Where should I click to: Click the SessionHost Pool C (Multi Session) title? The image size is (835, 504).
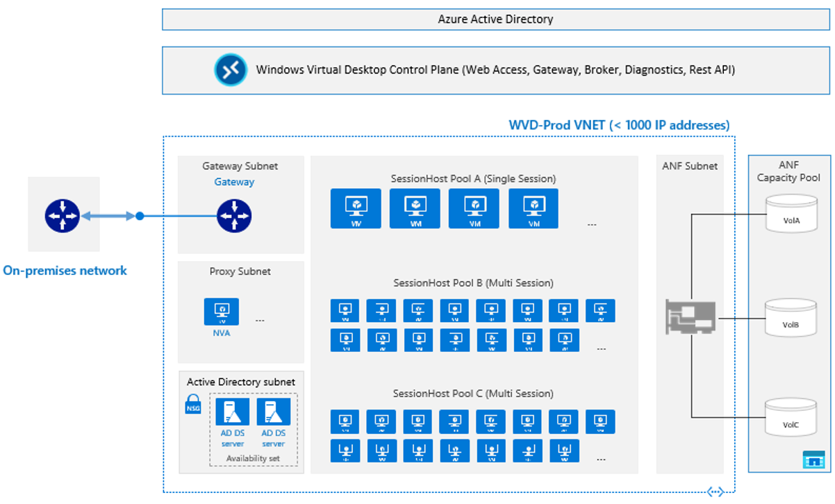(473, 394)
